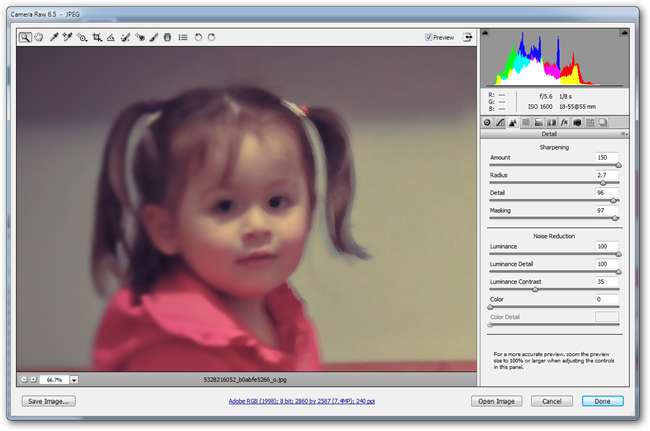
Task: Toggle shadow clipping warning in histogram
Action: click(487, 33)
